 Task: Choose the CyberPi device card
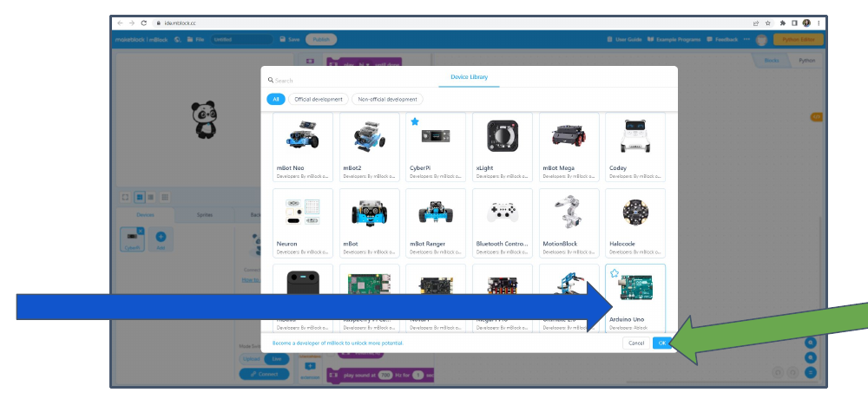tap(436, 147)
